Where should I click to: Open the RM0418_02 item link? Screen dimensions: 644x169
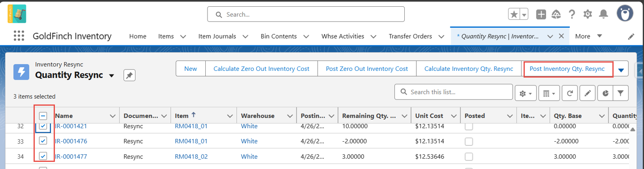coord(191,156)
